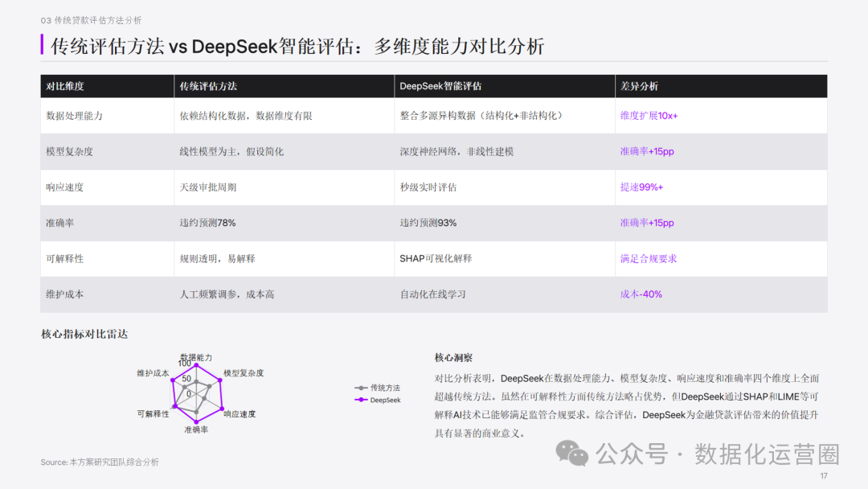Select the '数据处理能力' row label
The width and height of the screenshot is (868, 489).
click(74, 116)
